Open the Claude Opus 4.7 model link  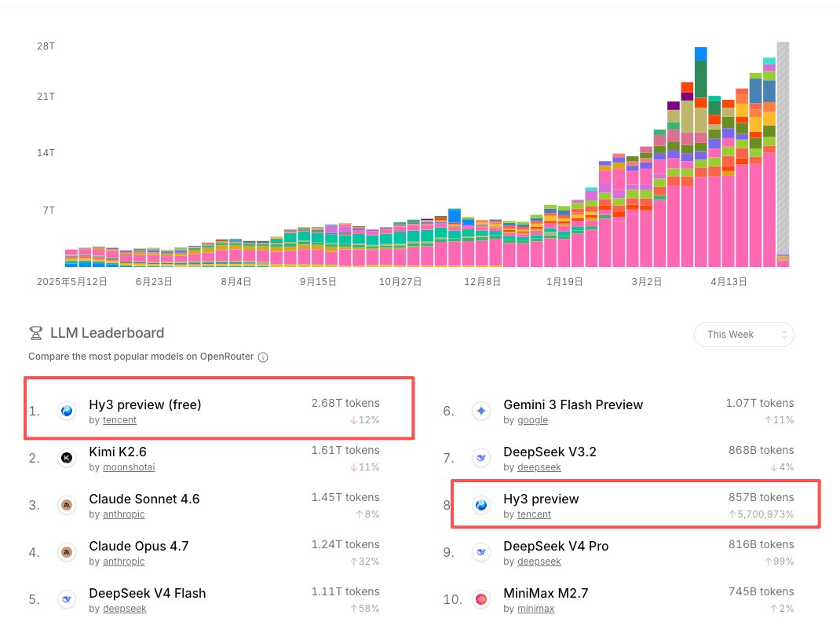click(x=139, y=546)
